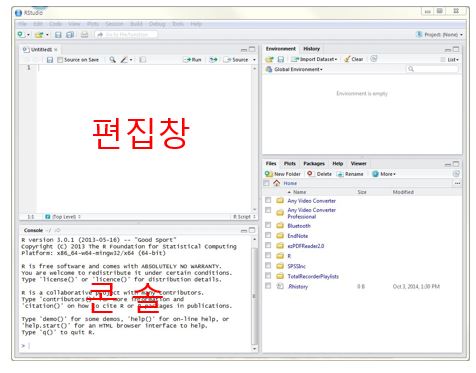
Task: Check the box for ezPDFReader2.0 folder
Action: click(268, 245)
